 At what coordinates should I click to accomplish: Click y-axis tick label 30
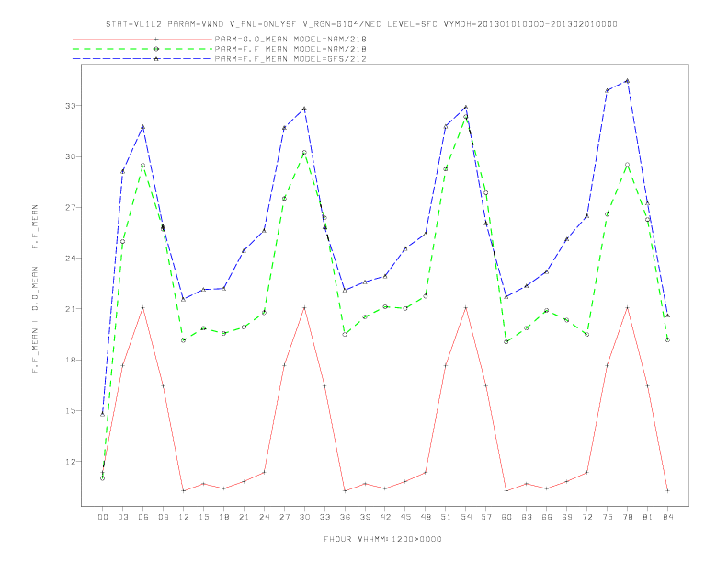71,156
